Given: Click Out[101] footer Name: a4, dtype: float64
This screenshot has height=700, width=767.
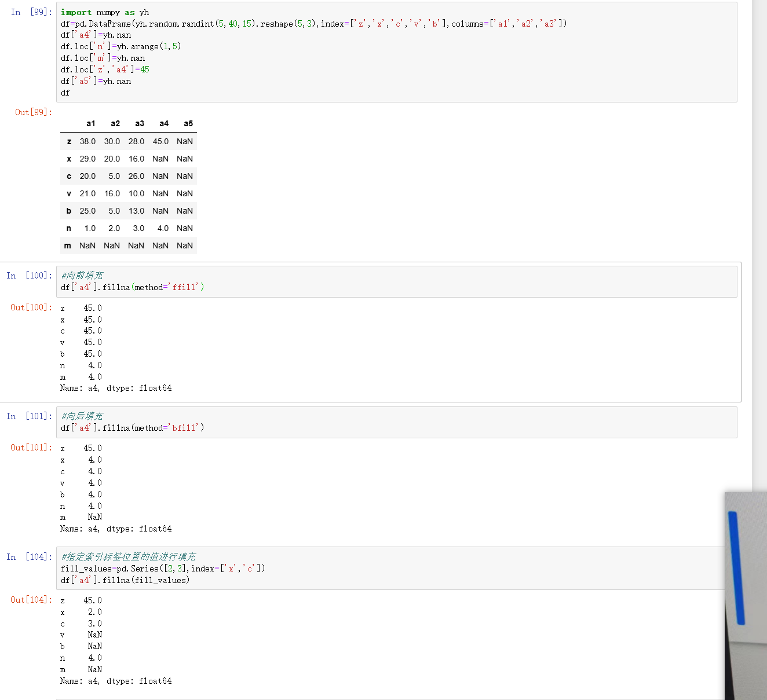Looking at the screenshot, I should tap(116, 529).
